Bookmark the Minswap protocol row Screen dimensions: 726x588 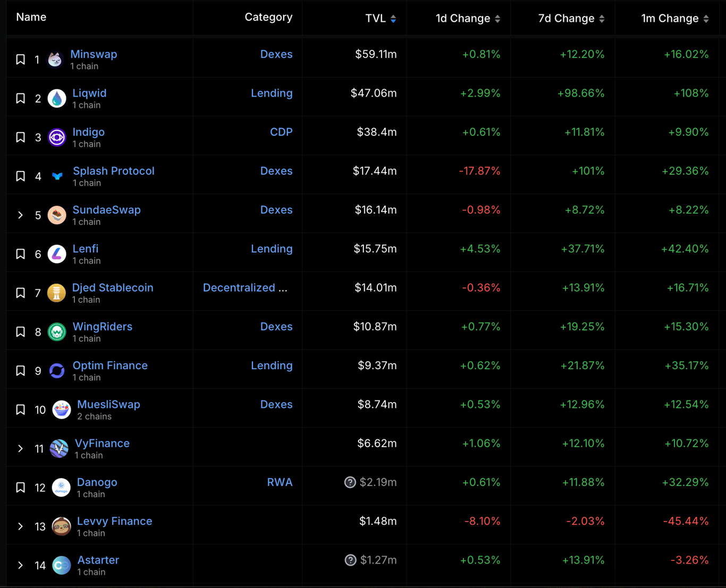coord(20,59)
